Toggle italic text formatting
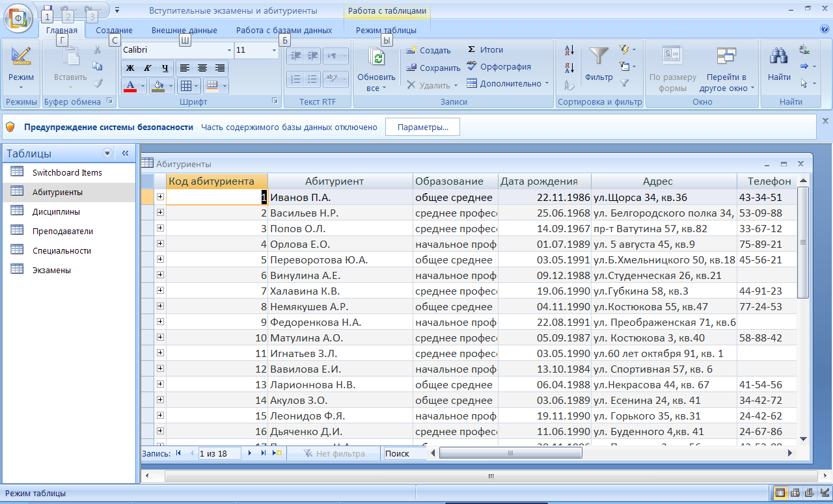 point(148,68)
